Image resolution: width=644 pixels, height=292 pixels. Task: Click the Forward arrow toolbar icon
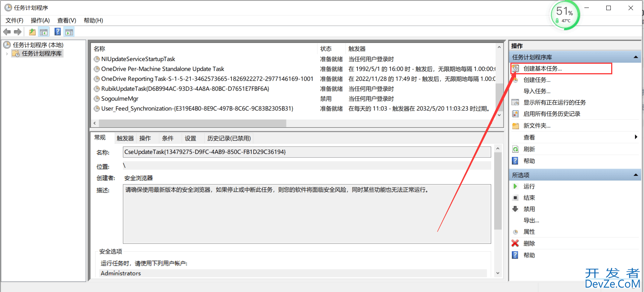17,32
